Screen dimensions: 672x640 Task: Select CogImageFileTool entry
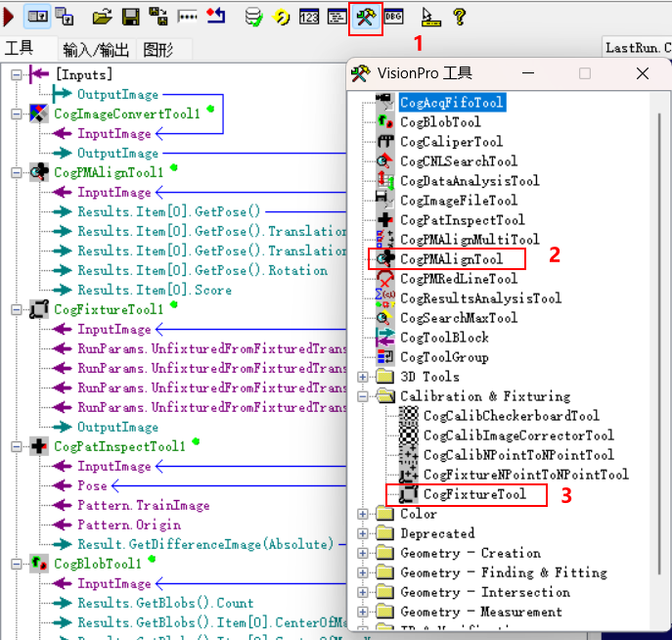(459, 201)
